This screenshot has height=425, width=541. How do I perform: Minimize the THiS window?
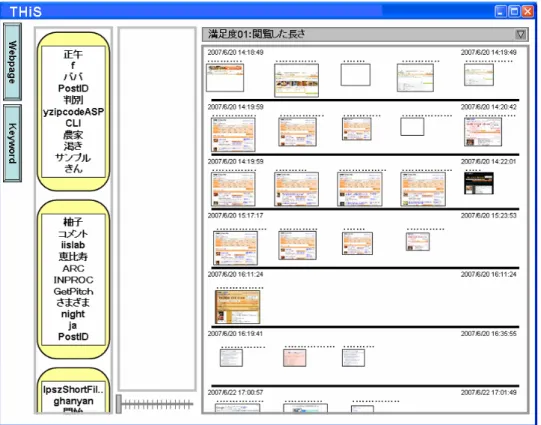click(501, 11)
